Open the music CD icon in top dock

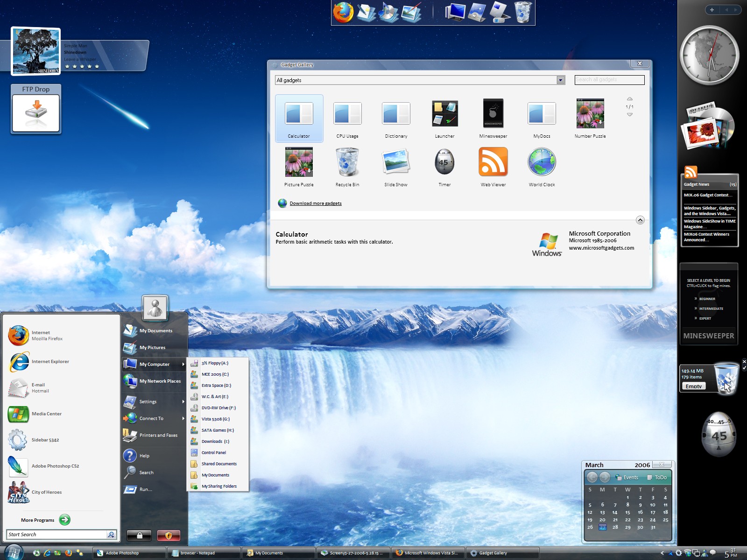(x=388, y=12)
